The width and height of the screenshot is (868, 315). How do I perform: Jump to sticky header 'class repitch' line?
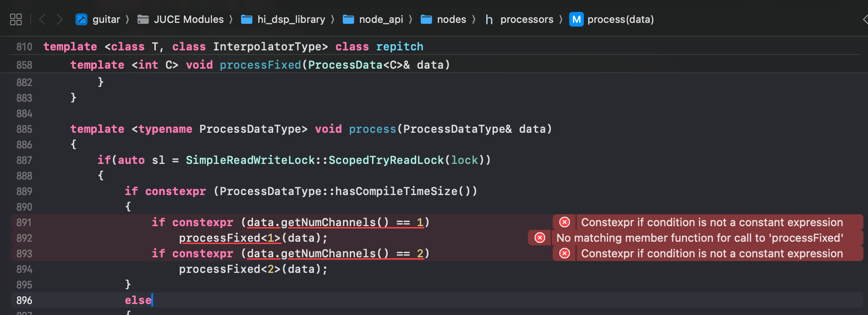233,47
